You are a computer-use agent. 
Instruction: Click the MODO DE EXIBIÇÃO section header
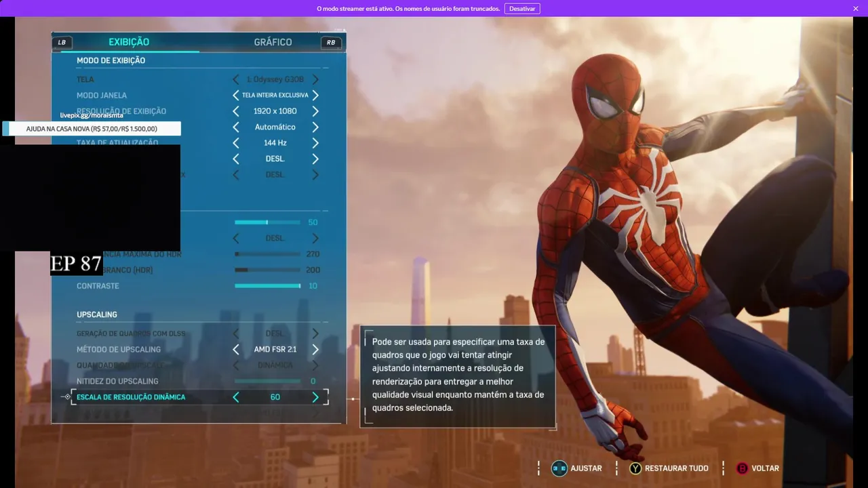(111, 60)
